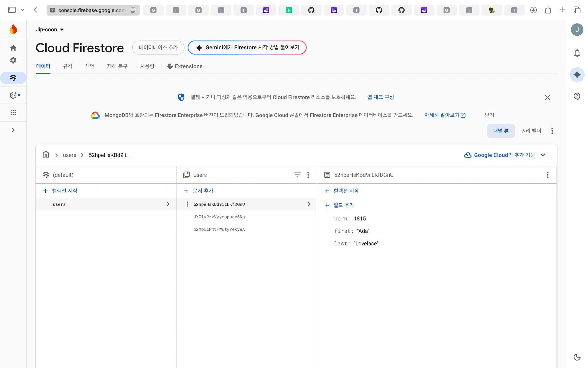The width and height of the screenshot is (588, 368).
Task: Toggle dark mode moon icon
Action: (x=577, y=357)
